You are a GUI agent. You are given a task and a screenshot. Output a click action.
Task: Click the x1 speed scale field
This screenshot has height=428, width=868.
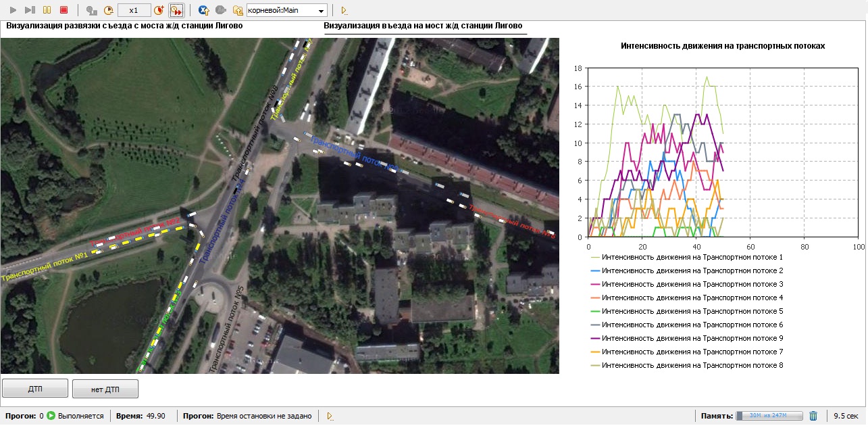134,10
